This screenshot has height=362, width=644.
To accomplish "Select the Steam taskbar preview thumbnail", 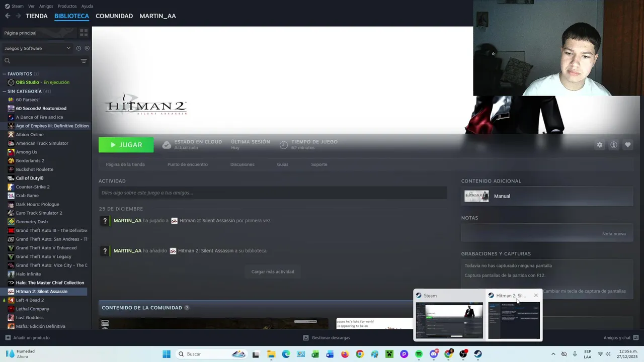I will 449,320.
